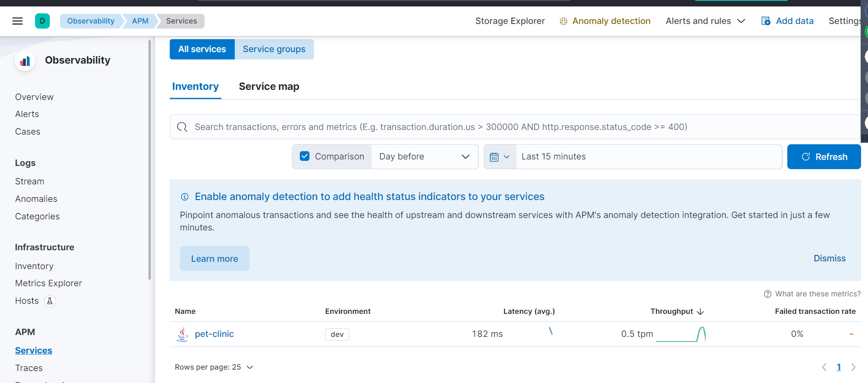
Task: Click the Hosts beta flask icon
Action: click(50, 301)
